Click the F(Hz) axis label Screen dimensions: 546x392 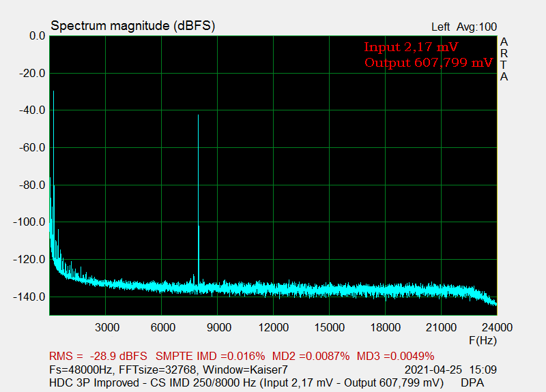tap(483, 340)
